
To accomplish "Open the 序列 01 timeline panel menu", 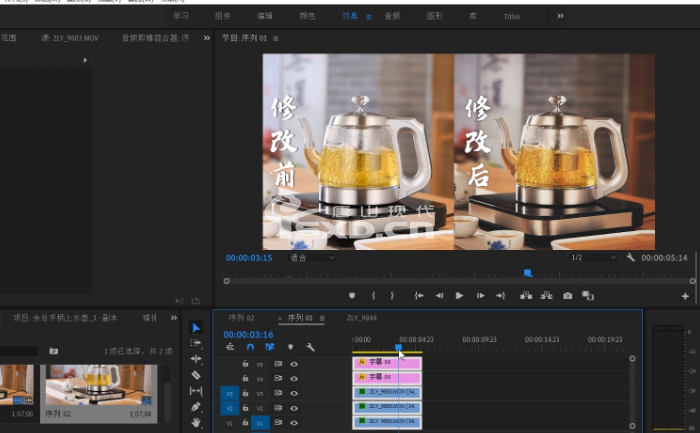I will (x=322, y=318).
